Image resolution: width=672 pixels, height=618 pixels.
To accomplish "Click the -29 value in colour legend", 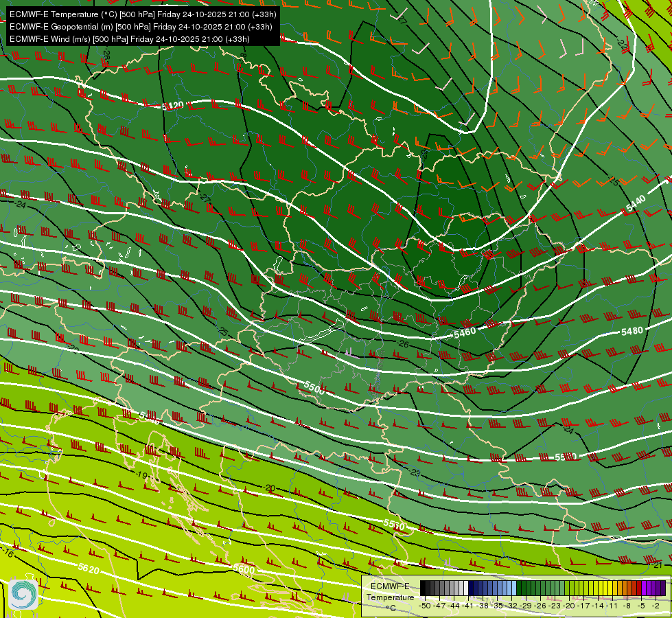I will coord(525,606).
